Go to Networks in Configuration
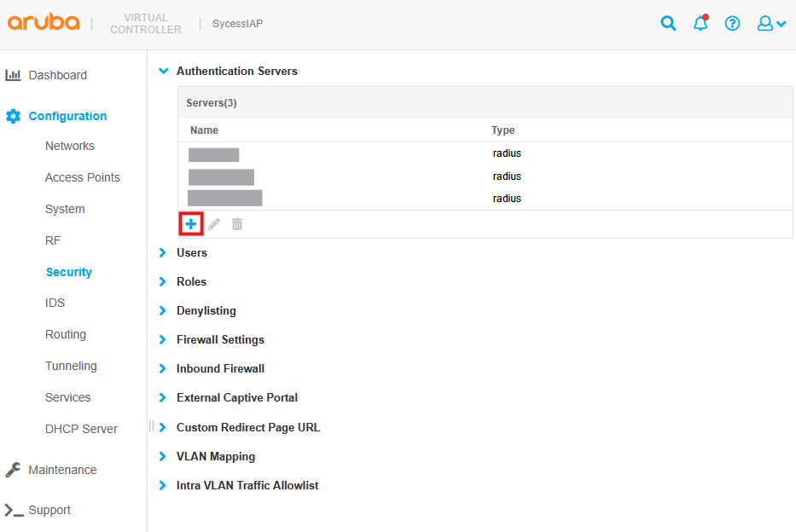Viewport: 796px width, 532px height. tap(70, 146)
